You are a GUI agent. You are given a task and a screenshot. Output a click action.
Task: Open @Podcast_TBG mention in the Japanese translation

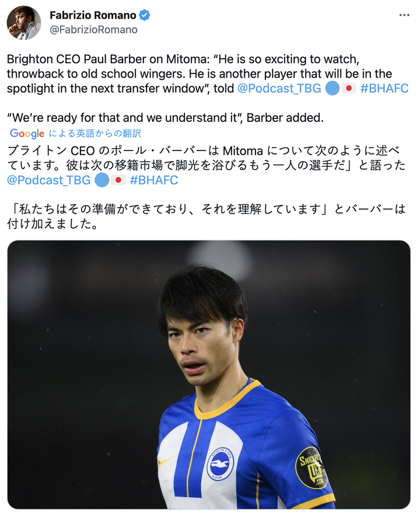(49, 180)
